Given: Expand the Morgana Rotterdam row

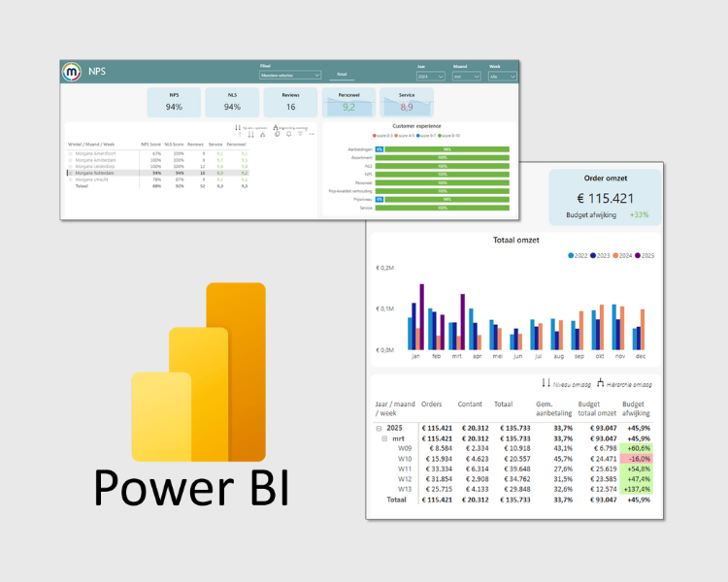Looking at the screenshot, I should click(71, 173).
